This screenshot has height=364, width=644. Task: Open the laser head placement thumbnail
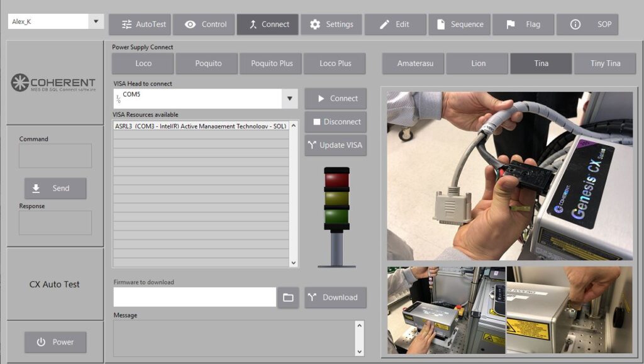pos(446,310)
